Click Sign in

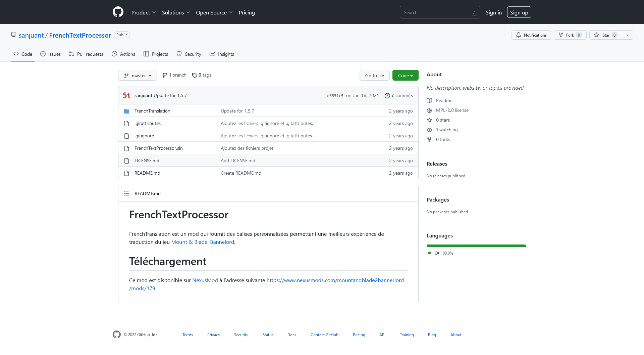[494, 12]
